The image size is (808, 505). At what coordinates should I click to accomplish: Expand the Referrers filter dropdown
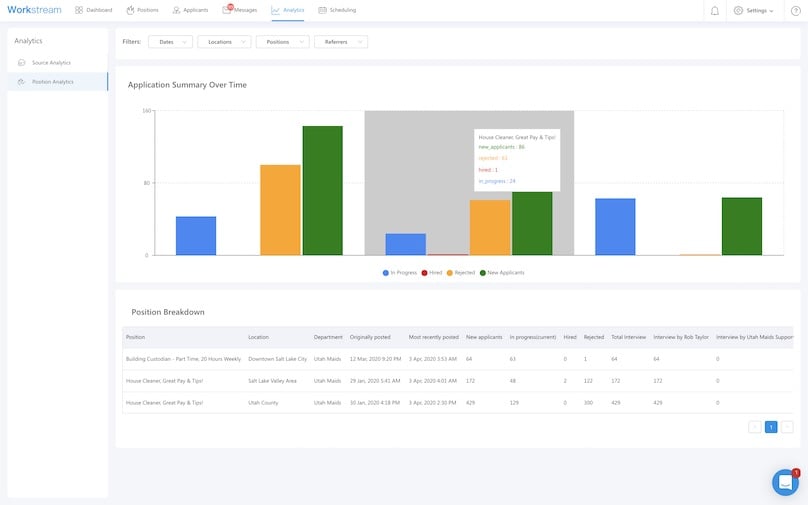click(340, 42)
